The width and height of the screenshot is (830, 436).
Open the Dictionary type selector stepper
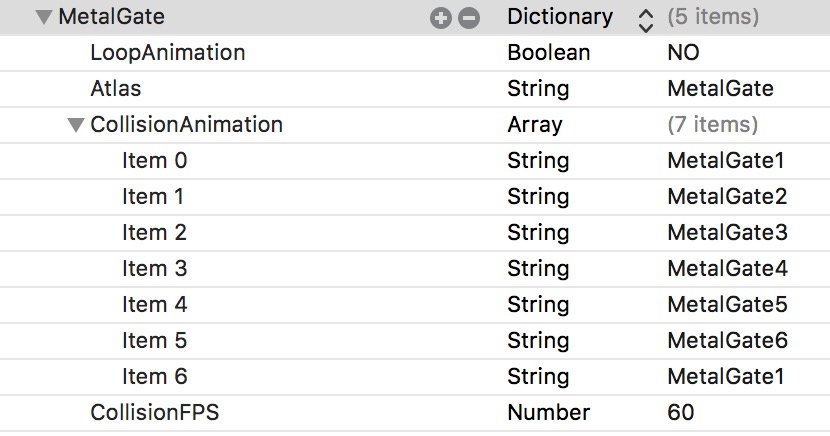click(x=644, y=18)
